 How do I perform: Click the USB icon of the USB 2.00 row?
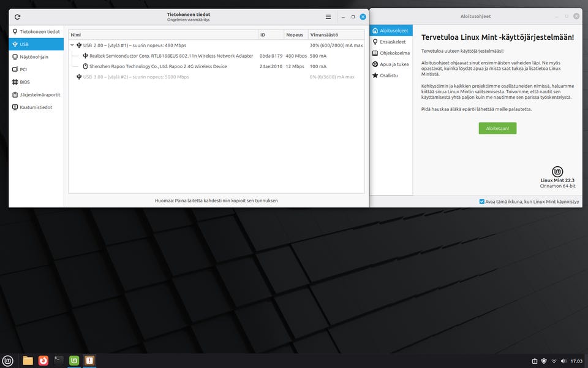tap(79, 45)
